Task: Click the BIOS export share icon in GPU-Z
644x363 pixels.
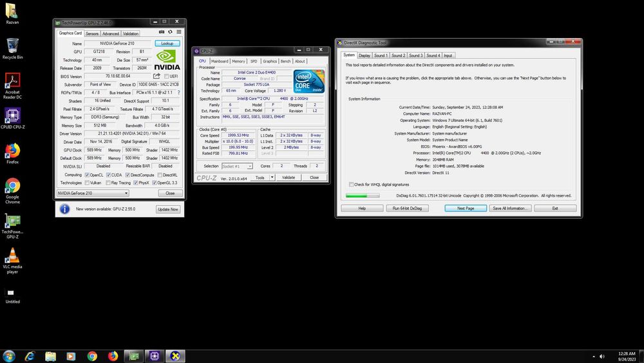Action: [x=156, y=76]
